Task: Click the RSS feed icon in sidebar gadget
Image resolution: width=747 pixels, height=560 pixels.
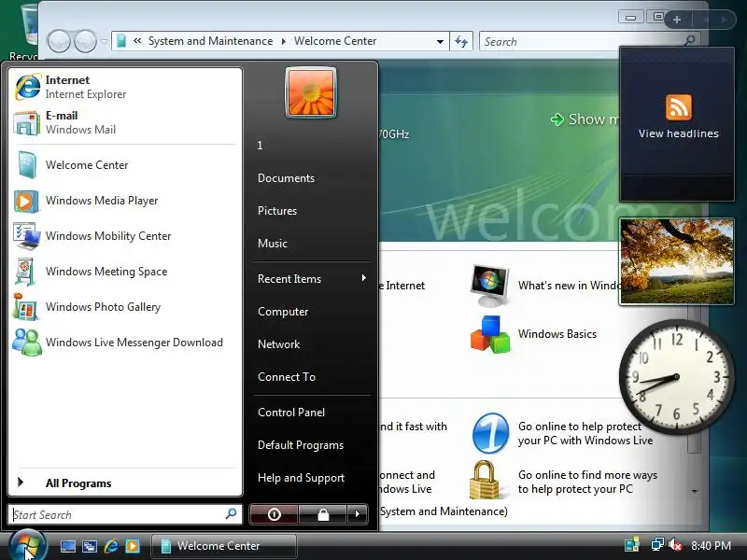Action: (679, 107)
